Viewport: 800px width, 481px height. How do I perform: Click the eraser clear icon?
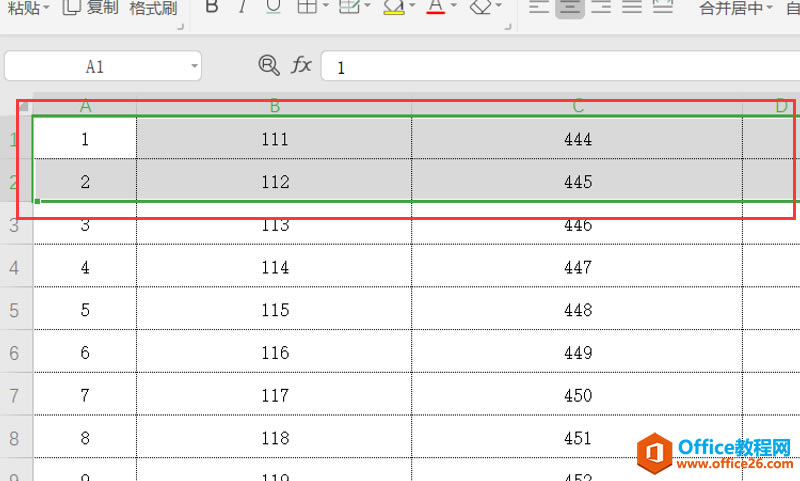pyautogui.click(x=481, y=7)
